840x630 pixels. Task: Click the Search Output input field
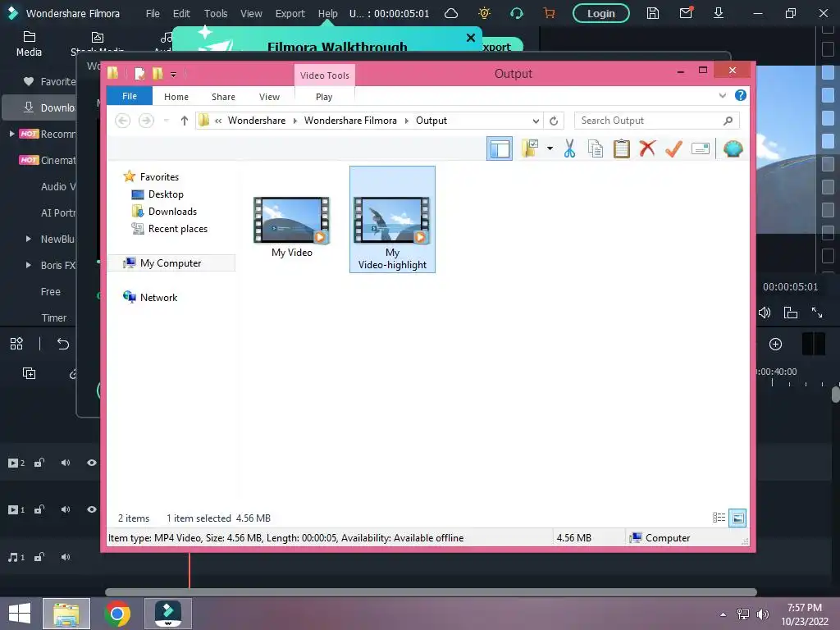pos(656,121)
